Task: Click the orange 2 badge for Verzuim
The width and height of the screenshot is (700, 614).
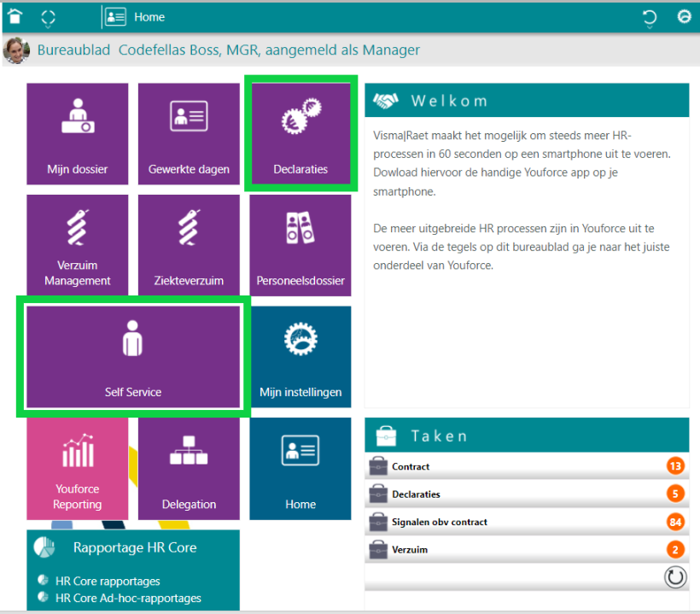Action: tap(675, 549)
